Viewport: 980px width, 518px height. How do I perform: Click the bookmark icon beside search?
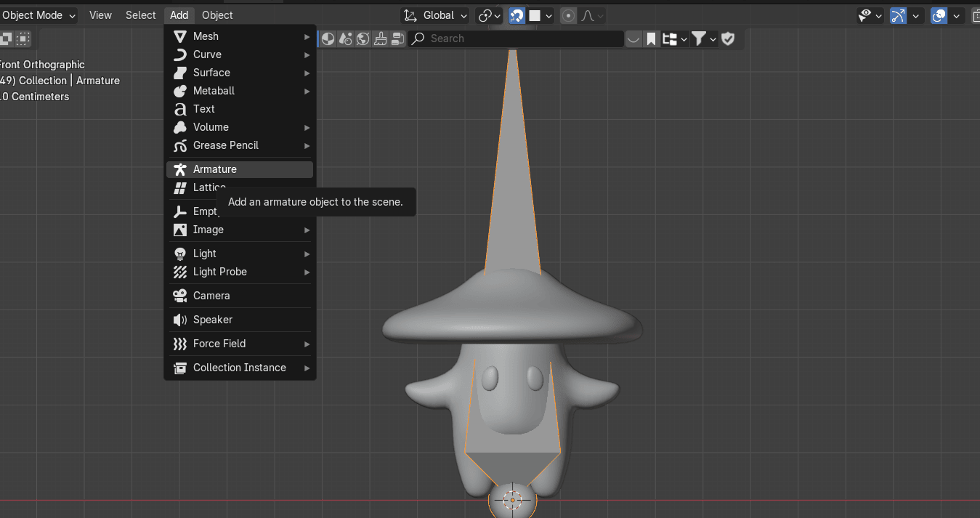(x=652, y=39)
